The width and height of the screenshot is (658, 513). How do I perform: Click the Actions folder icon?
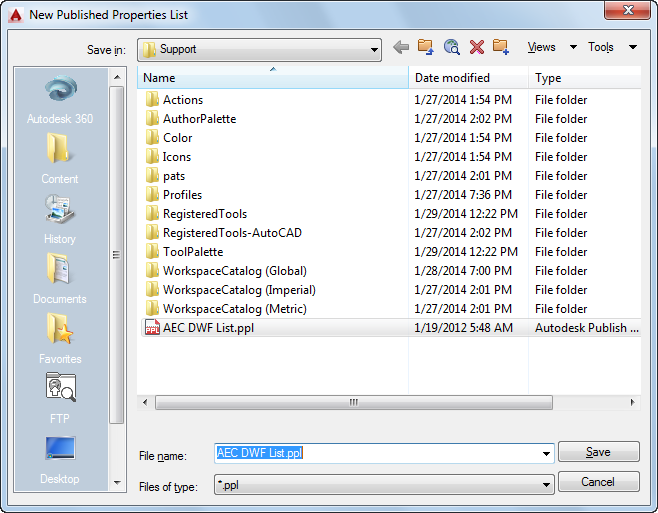tap(152, 100)
